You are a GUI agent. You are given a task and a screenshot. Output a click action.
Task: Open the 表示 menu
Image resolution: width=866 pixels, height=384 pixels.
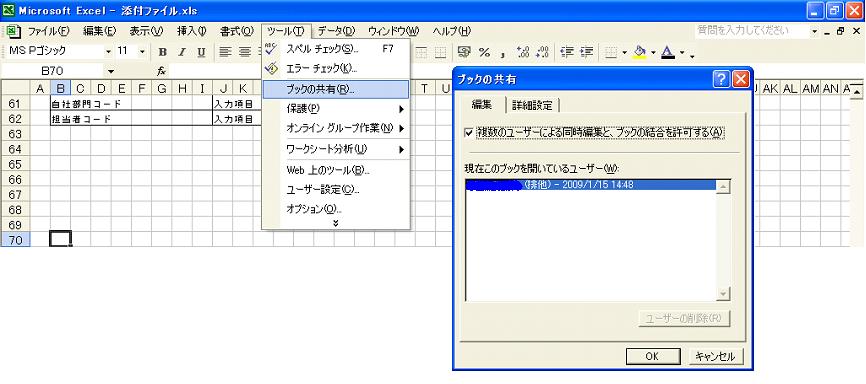coord(146,31)
